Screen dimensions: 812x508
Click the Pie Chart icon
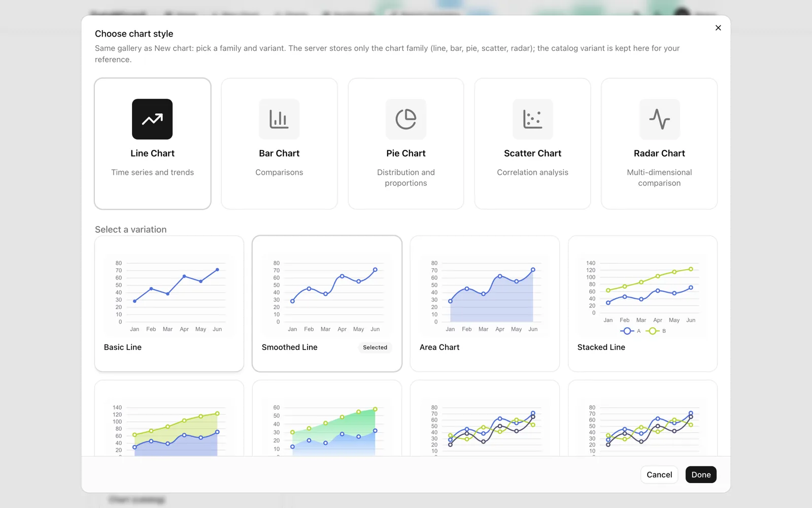406,119
